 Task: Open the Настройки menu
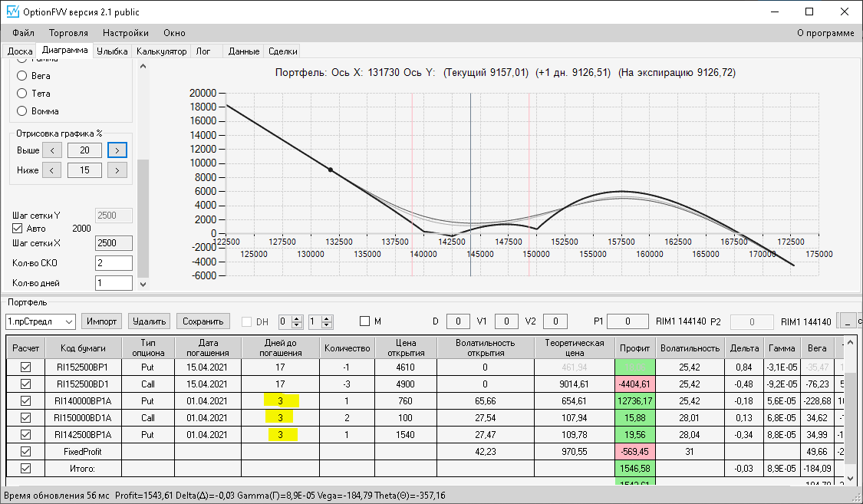(126, 33)
